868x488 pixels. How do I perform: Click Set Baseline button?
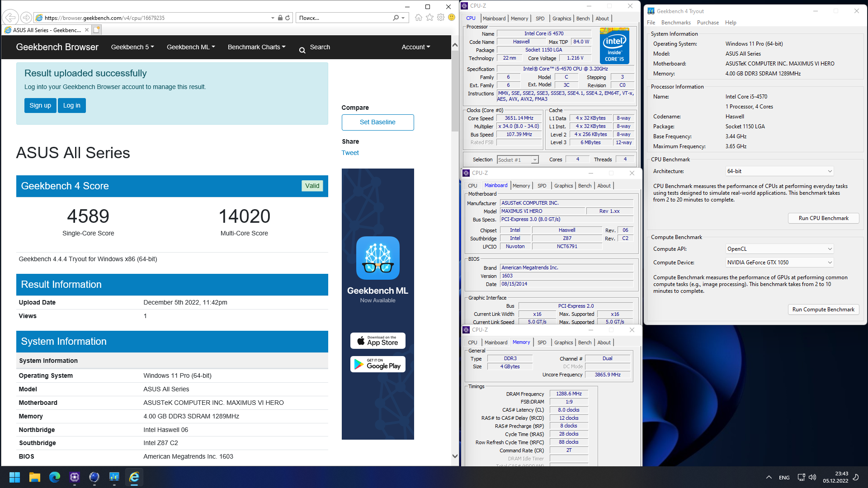[377, 122]
